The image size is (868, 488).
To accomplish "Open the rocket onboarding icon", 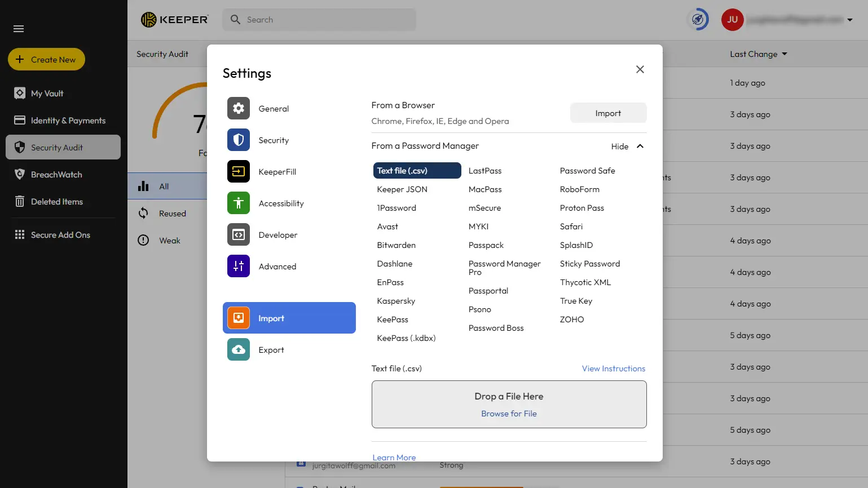I will pos(698,20).
